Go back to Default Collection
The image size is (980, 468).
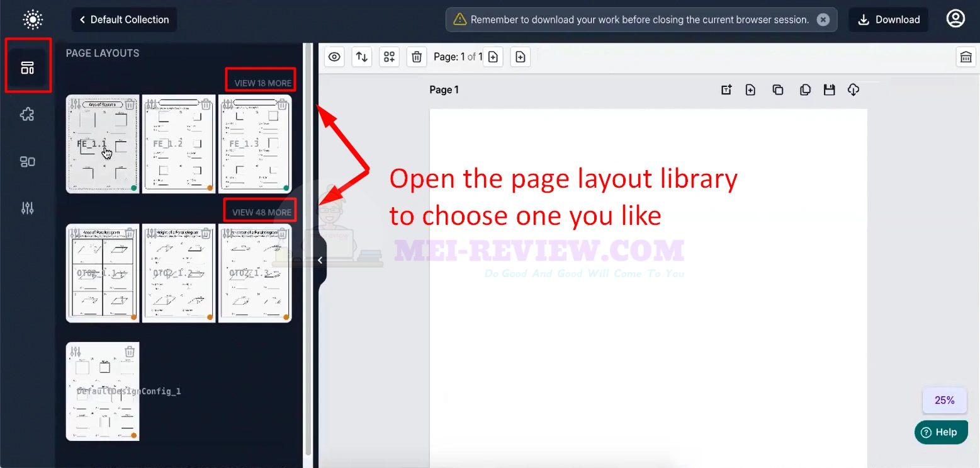click(124, 20)
